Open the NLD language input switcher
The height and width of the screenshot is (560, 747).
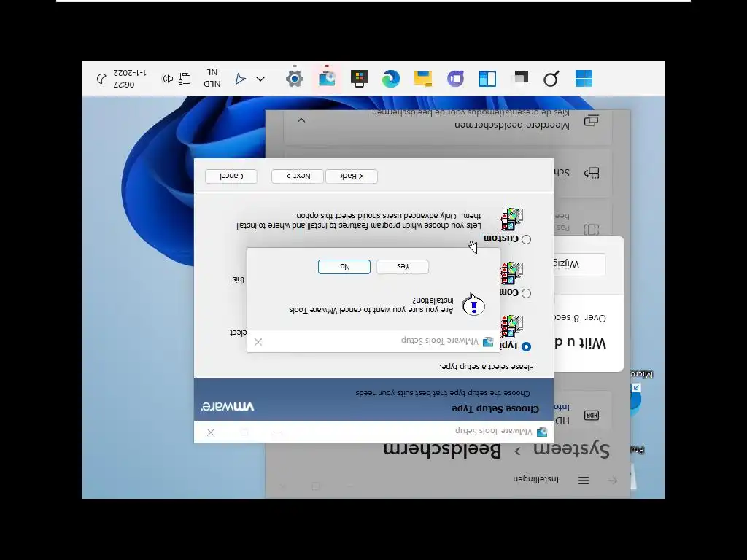pos(212,78)
